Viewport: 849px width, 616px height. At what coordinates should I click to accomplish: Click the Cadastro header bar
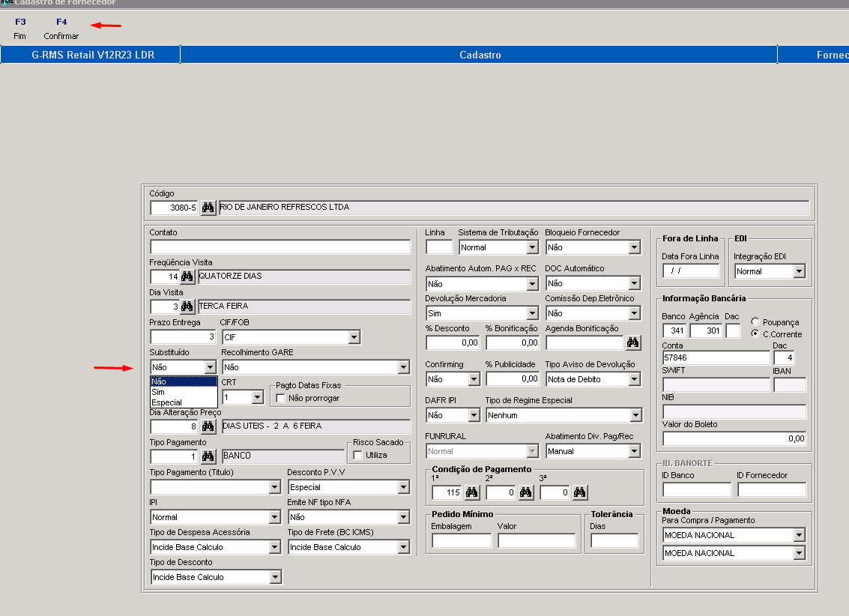point(479,55)
